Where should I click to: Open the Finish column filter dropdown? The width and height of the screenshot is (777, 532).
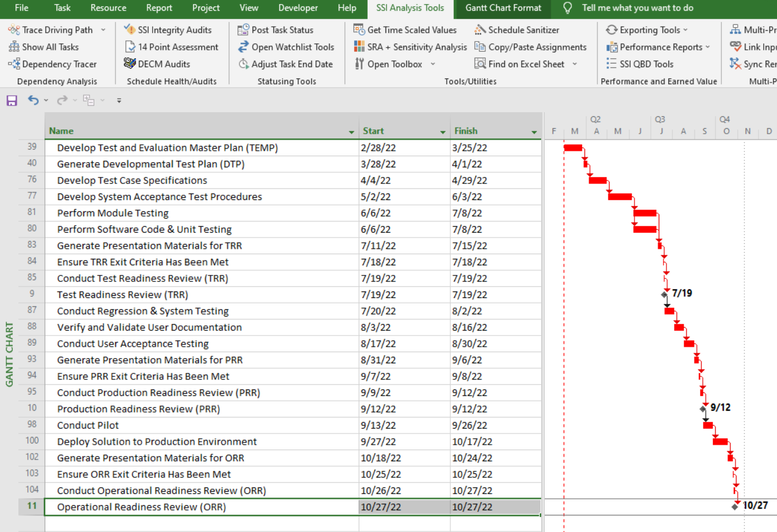535,131
